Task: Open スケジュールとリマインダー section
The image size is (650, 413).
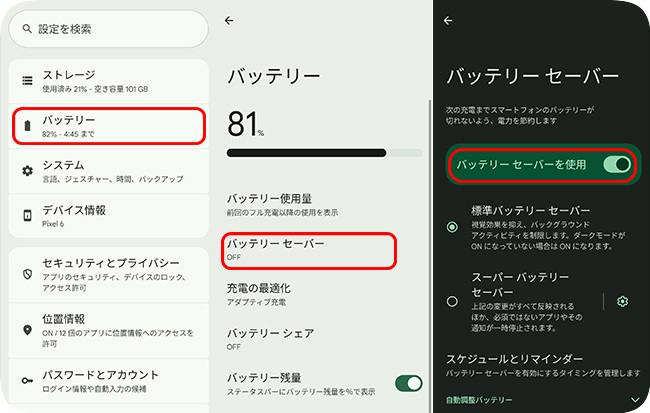Action: pos(543,365)
